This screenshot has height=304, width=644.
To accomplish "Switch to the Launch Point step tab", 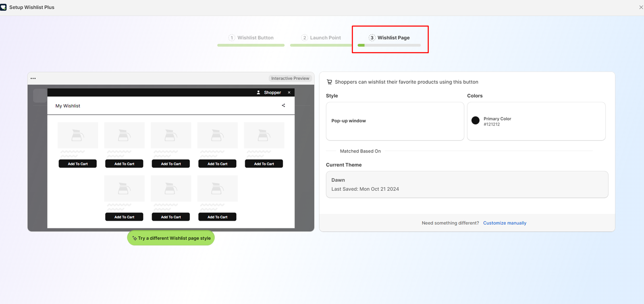I will pos(321,38).
